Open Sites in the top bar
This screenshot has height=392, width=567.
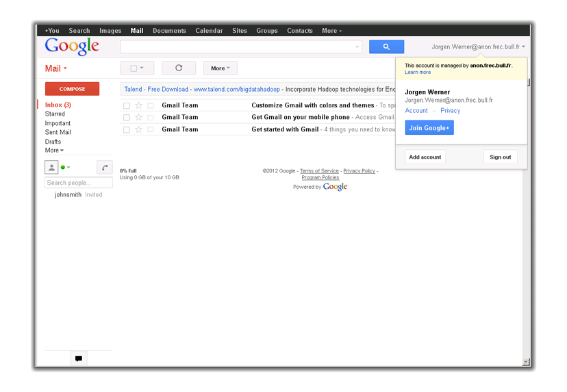pos(240,31)
